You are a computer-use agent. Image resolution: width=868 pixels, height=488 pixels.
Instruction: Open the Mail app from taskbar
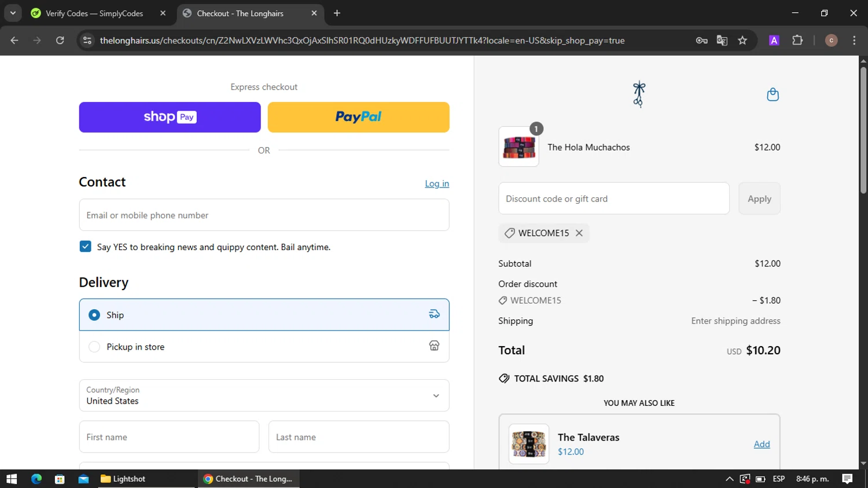[83, 479]
